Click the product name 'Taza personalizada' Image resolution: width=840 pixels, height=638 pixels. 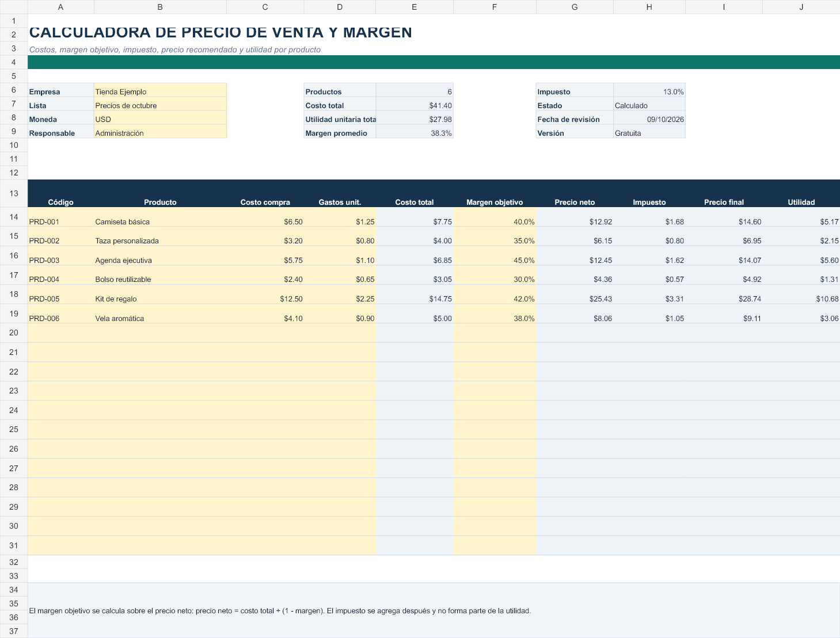pos(160,237)
